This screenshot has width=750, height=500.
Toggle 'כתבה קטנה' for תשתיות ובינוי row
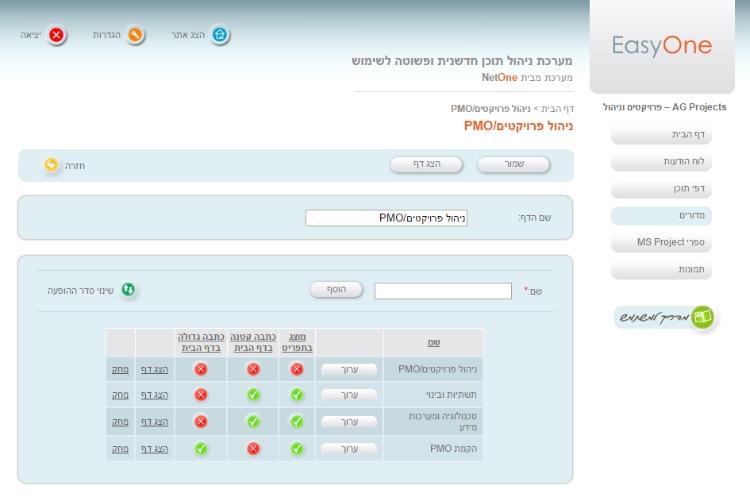(x=254, y=394)
